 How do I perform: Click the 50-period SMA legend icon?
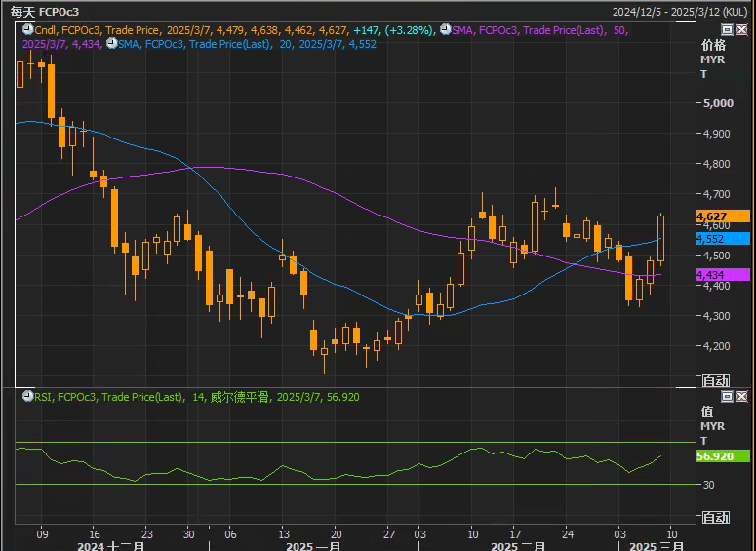click(445, 31)
